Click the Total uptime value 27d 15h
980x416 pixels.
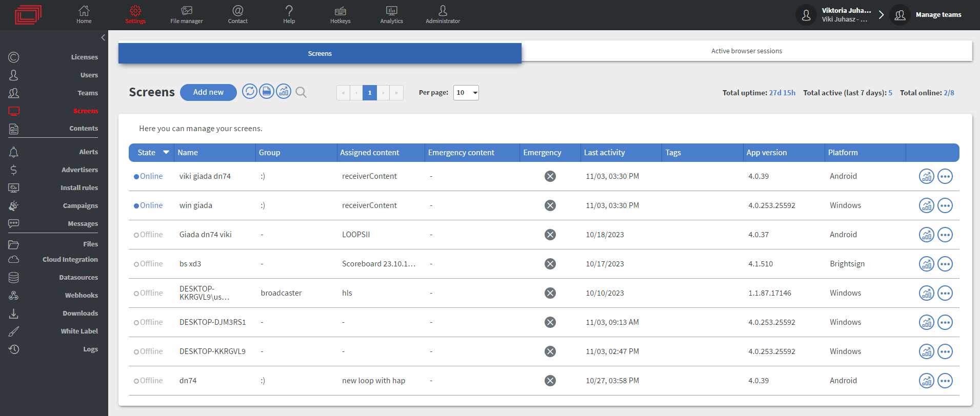pos(782,93)
